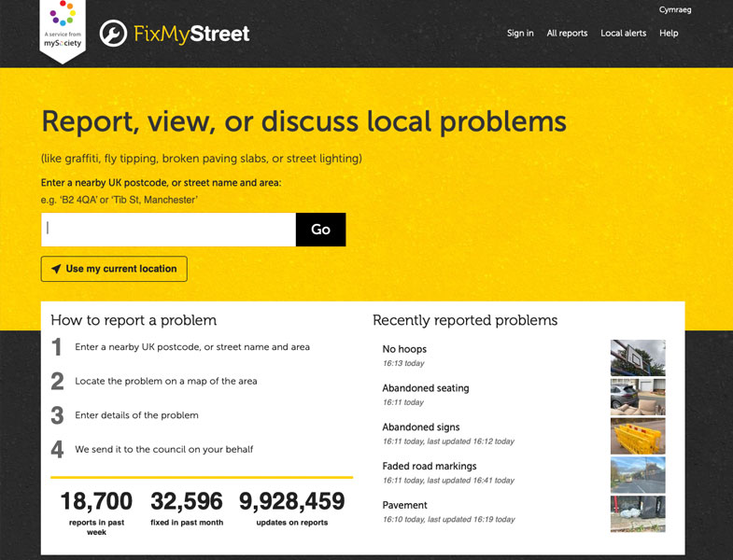Open the Sign in page
Image resolution: width=733 pixels, height=560 pixels.
(520, 34)
